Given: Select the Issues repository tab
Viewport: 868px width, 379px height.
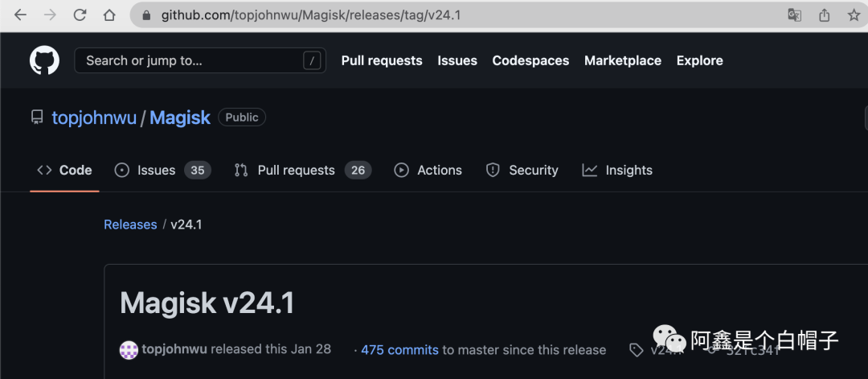Looking at the screenshot, I should pos(162,170).
